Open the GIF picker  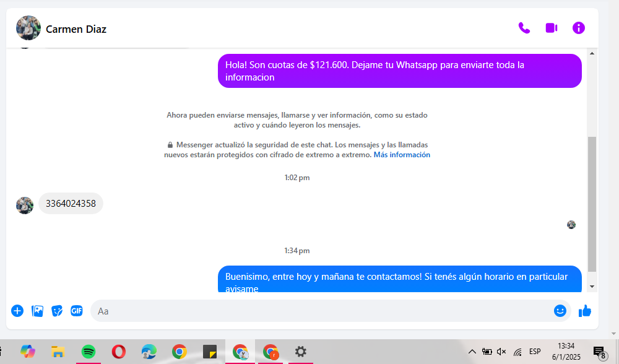pos(77,311)
